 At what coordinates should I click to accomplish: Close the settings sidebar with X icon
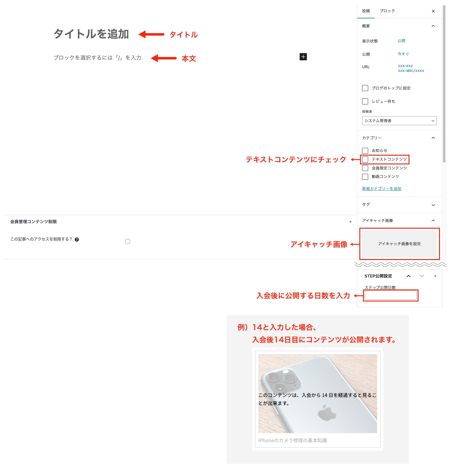pyautogui.click(x=433, y=11)
